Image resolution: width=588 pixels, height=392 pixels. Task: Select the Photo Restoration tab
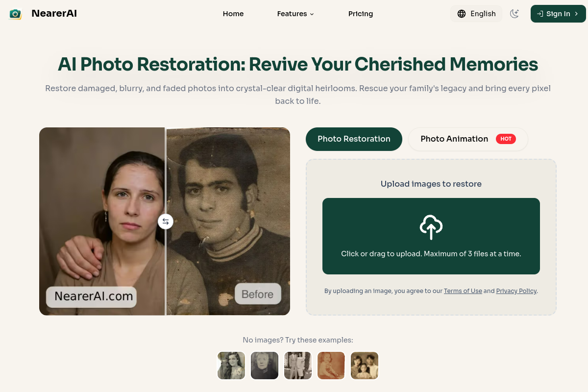point(354,139)
